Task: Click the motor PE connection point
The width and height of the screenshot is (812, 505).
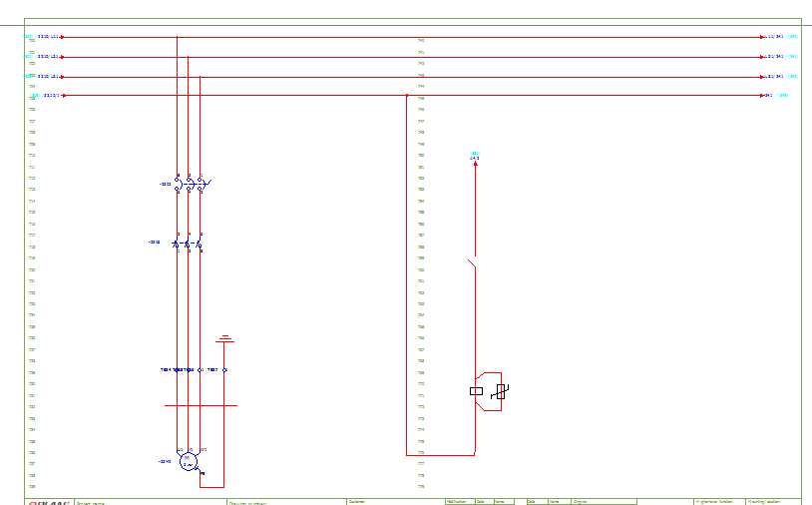Action: [202, 473]
